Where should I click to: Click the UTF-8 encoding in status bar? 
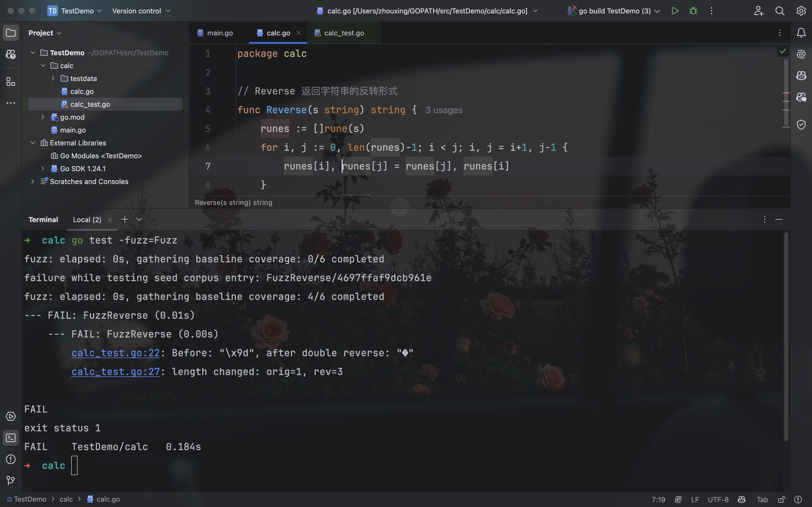pyautogui.click(x=718, y=499)
